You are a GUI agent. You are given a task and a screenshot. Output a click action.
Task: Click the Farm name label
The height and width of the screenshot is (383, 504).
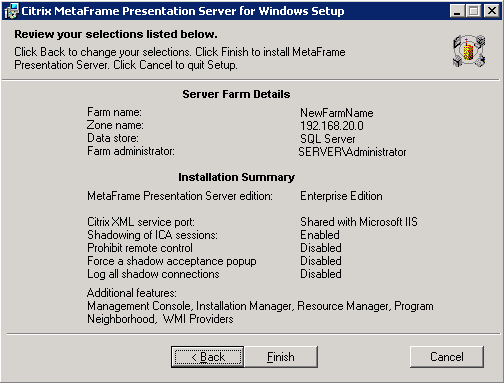point(114,112)
